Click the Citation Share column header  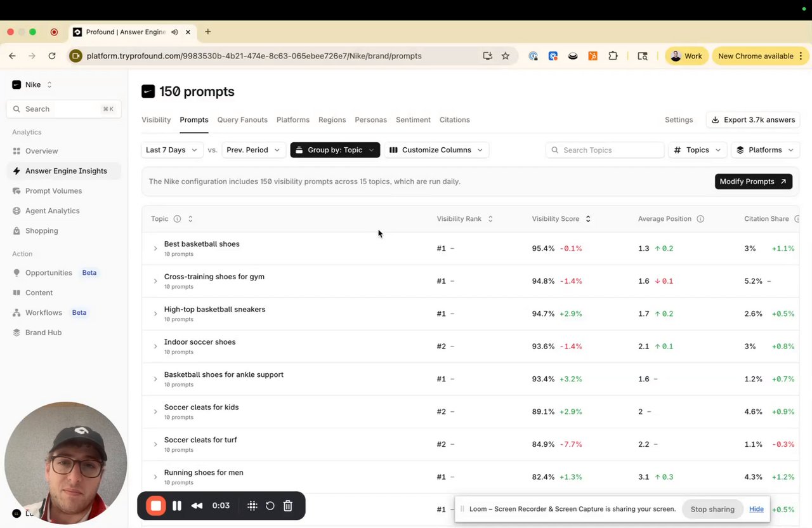[x=766, y=219]
